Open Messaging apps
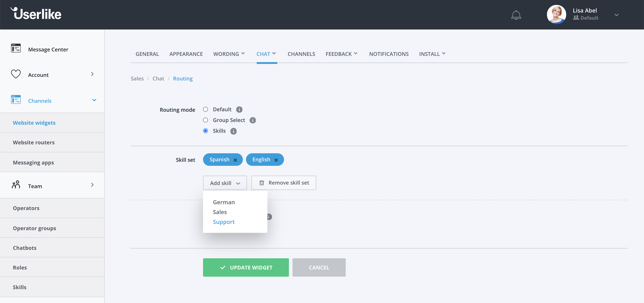The image size is (644, 303). 52,162
